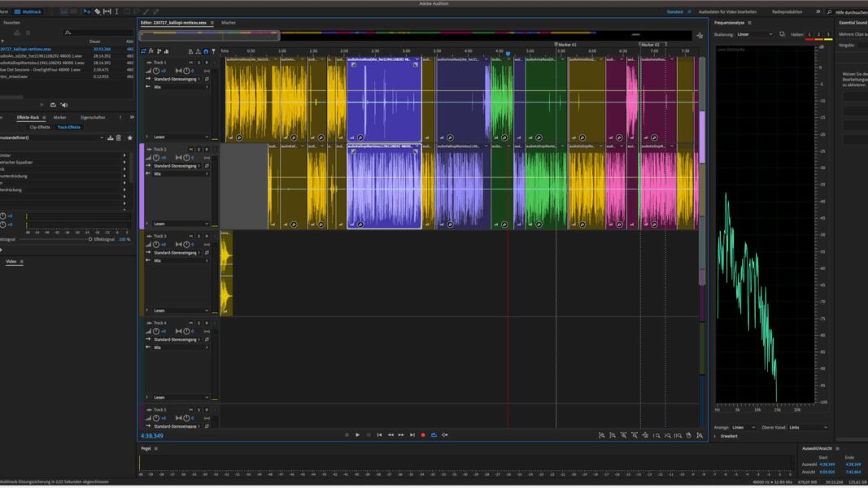
Task: Select the Time Selection tool
Action: point(117,11)
